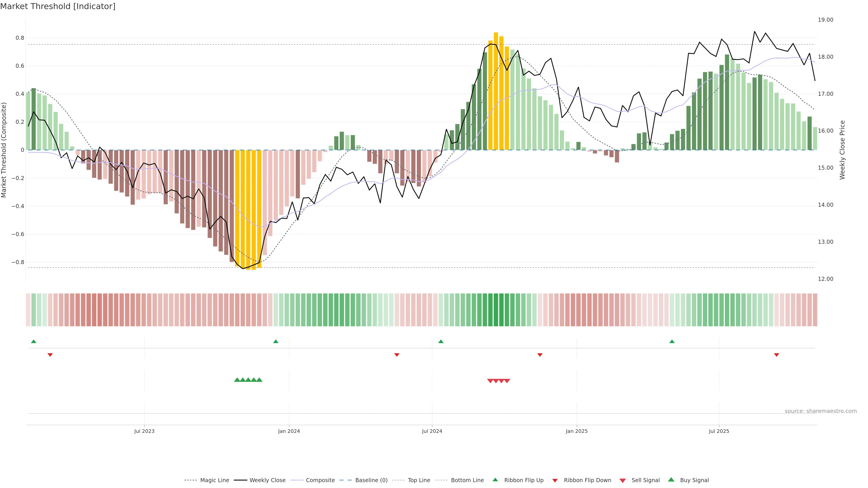Click the first ribbon flip up marker

(x=33, y=342)
